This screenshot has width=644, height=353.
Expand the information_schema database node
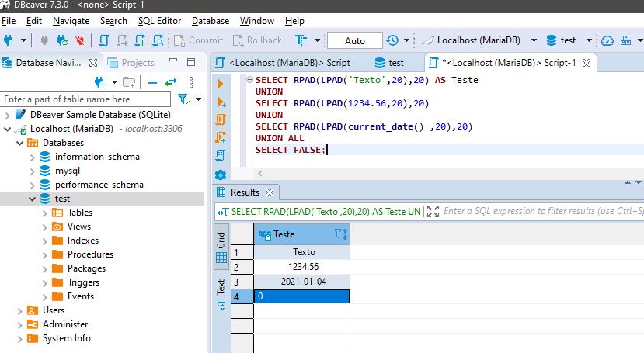coord(32,157)
